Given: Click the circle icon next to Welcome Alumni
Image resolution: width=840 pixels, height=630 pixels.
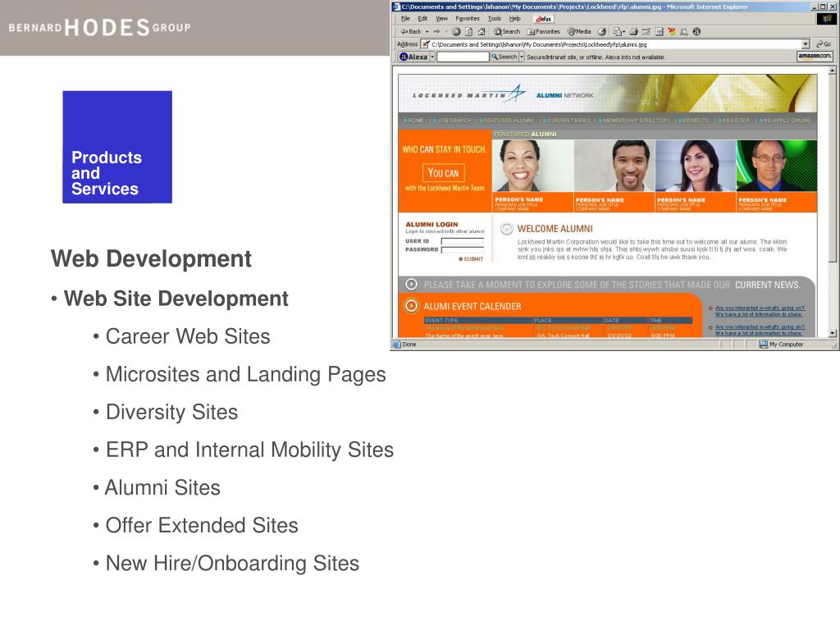Looking at the screenshot, I should click(506, 229).
